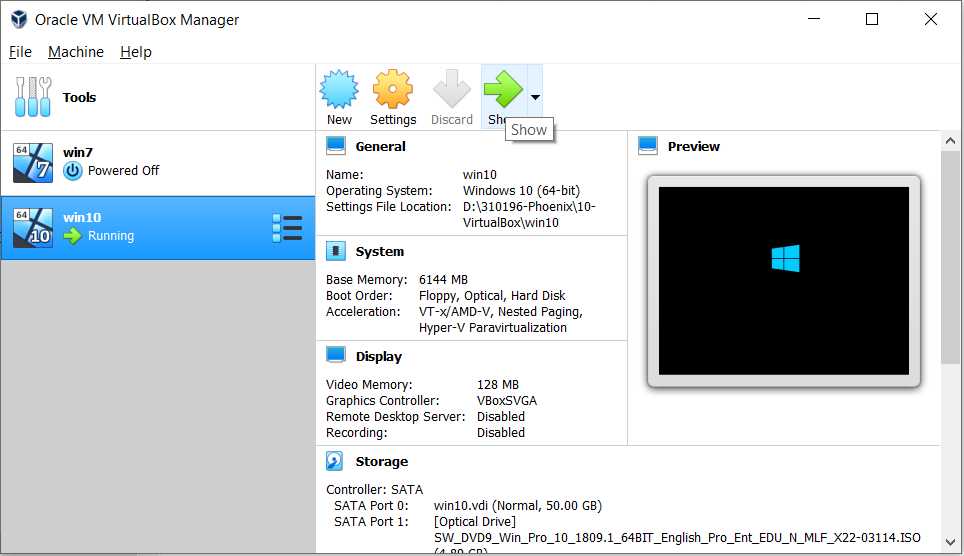Click the Tools label in the sidebar
This screenshot has width=964, height=556.
coord(79,97)
